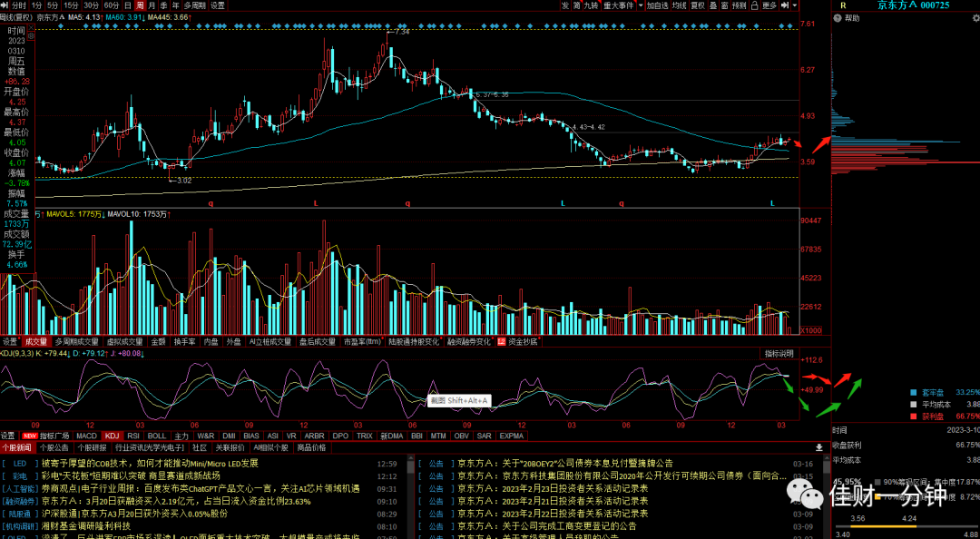Open the 更多 more options menu
Image resolution: width=980 pixels, height=539 pixels.
click(769, 5)
